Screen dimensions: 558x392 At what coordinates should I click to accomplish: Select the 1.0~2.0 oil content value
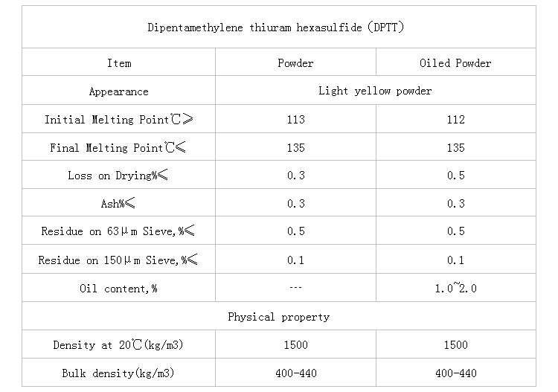coord(455,289)
